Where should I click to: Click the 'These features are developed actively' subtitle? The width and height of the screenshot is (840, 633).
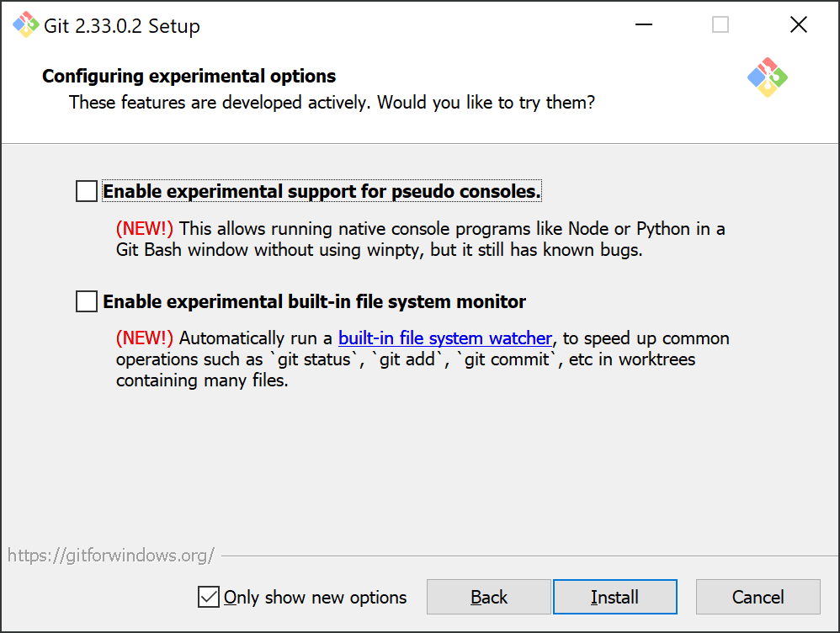[332, 103]
